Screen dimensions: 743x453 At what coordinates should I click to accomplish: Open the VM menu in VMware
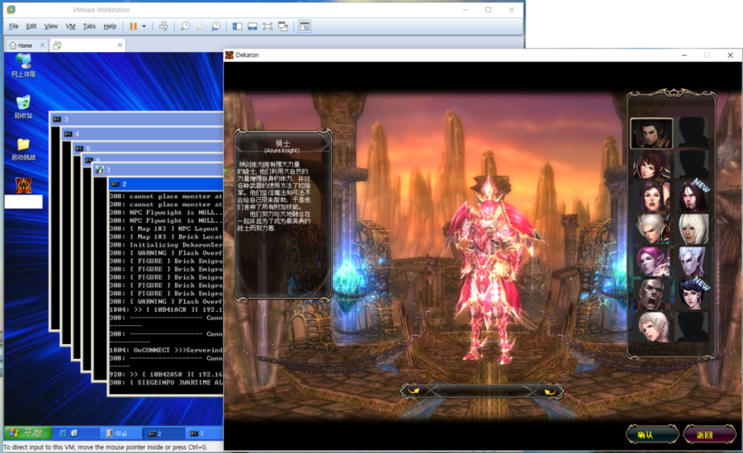click(70, 26)
